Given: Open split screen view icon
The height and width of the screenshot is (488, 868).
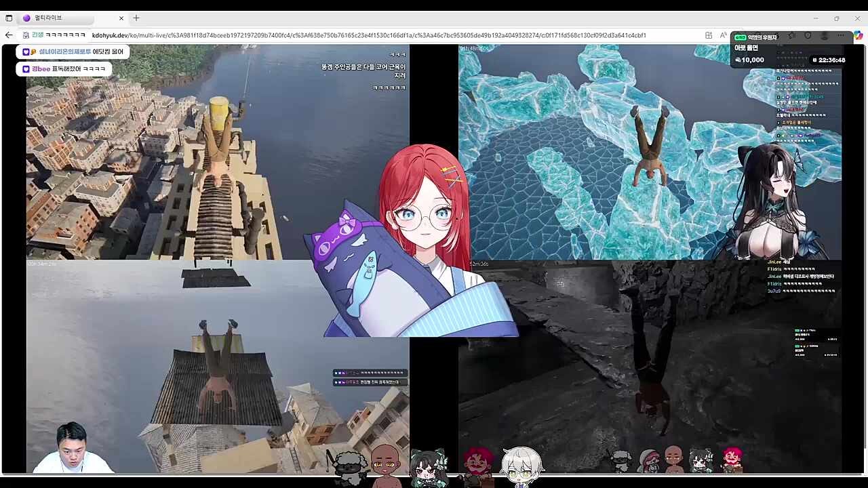Looking at the screenshot, I should (709, 35).
